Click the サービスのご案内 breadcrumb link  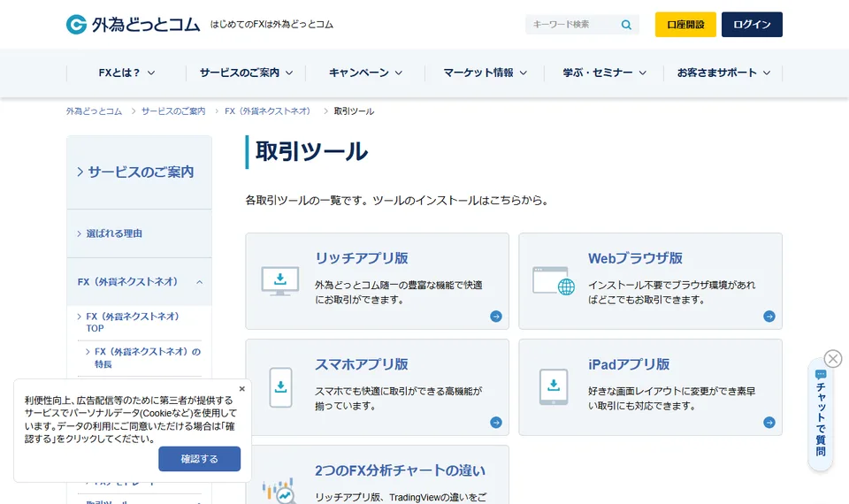coord(173,111)
